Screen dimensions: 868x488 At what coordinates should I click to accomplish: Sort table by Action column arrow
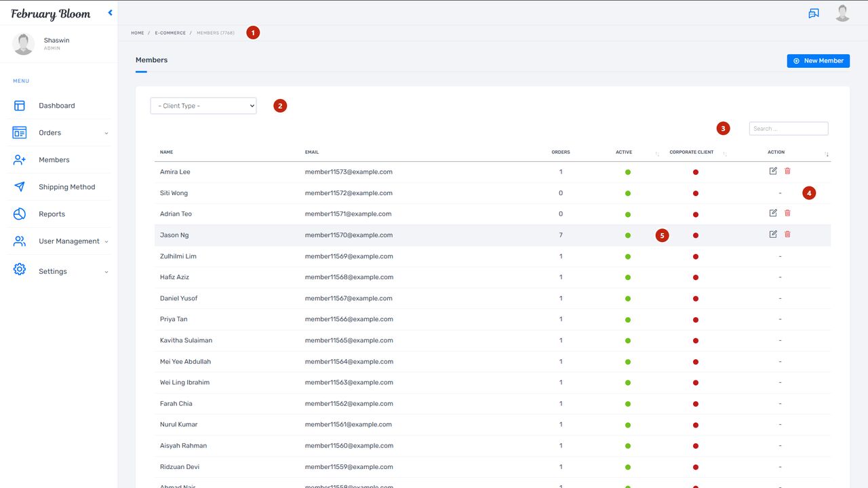[x=827, y=154]
